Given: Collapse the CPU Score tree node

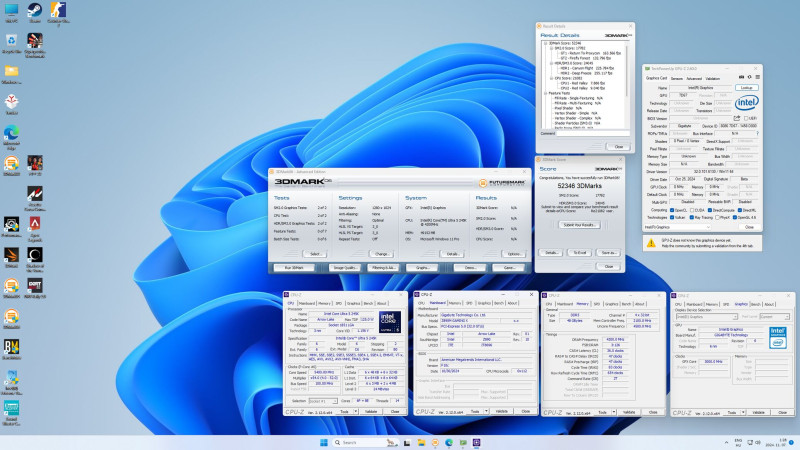Looking at the screenshot, I should click(551, 78).
